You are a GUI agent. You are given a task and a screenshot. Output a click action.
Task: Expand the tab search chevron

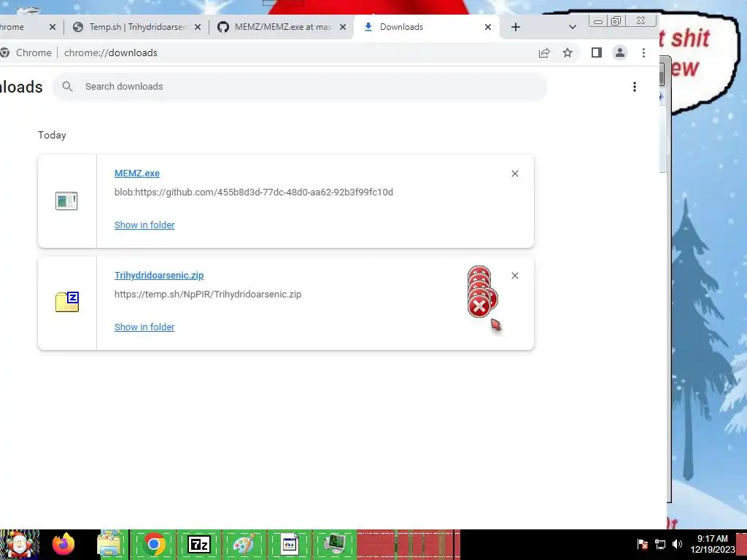[573, 27]
